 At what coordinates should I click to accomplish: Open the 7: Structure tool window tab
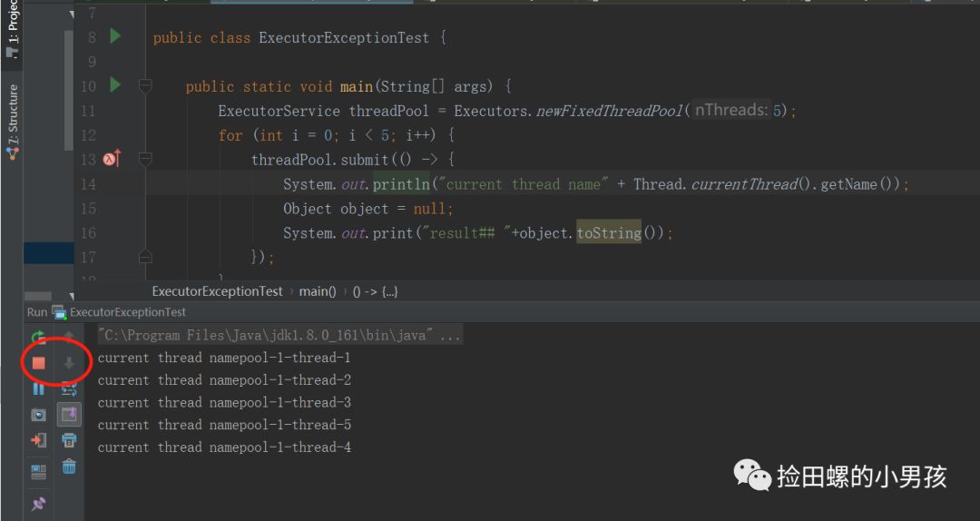coord(12,122)
